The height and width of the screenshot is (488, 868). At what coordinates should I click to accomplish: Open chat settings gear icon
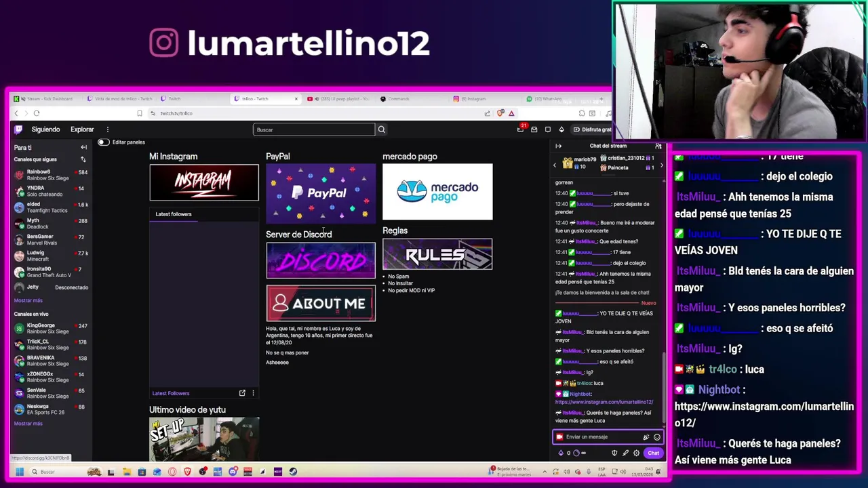(636, 453)
